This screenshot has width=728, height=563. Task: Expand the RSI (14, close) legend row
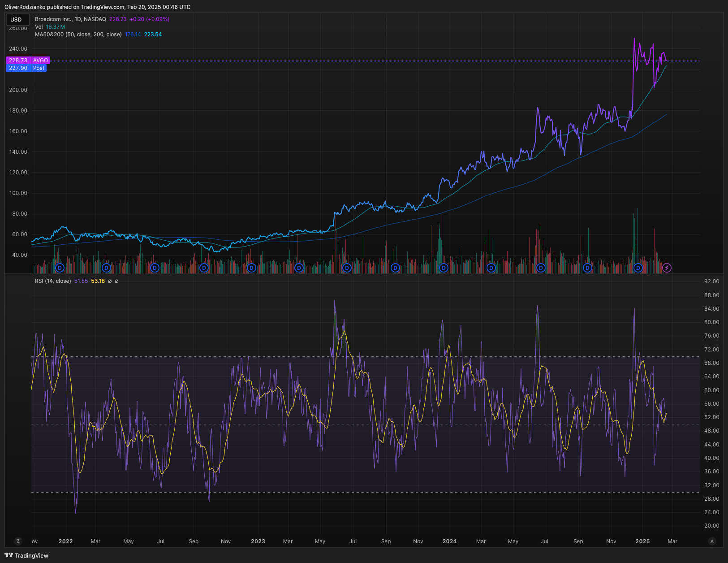click(x=52, y=281)
